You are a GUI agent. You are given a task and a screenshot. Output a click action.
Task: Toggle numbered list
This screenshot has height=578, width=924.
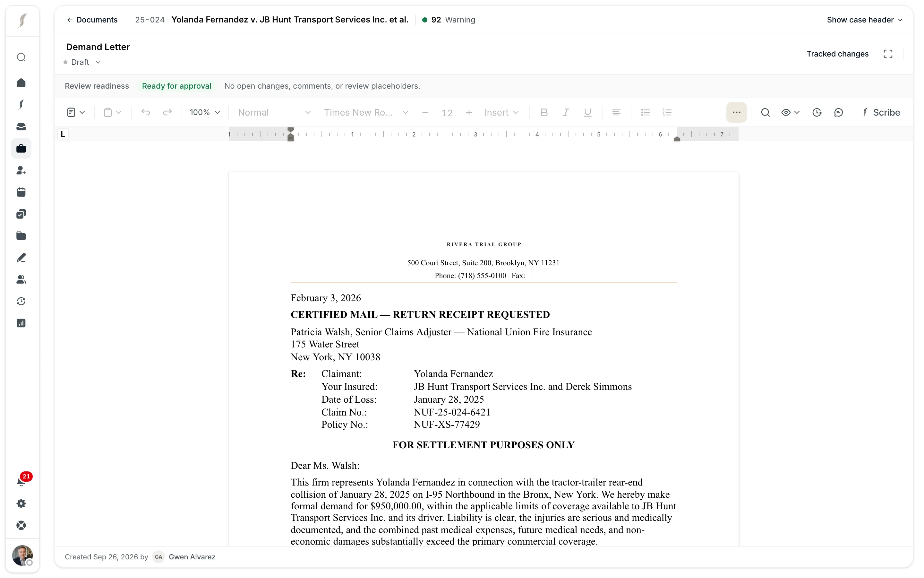667,112
